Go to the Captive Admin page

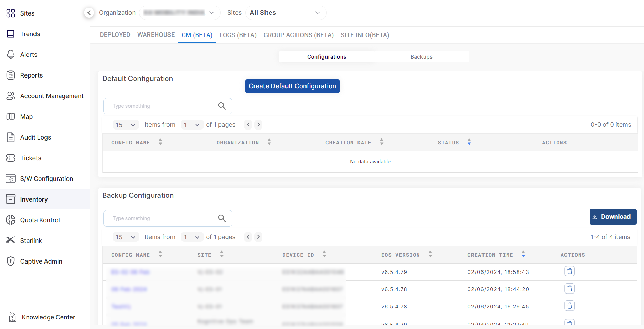click(41, 261)
